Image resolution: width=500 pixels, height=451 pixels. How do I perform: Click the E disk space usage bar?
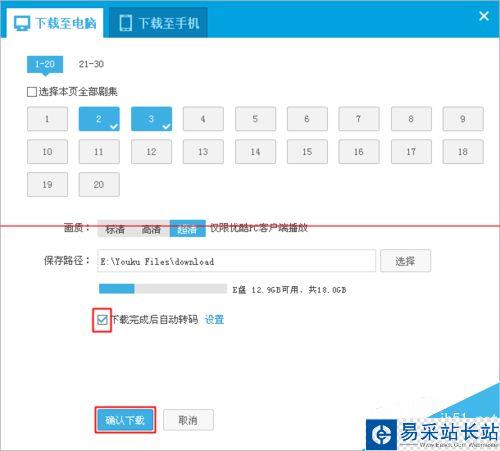[x=163, y=289]
